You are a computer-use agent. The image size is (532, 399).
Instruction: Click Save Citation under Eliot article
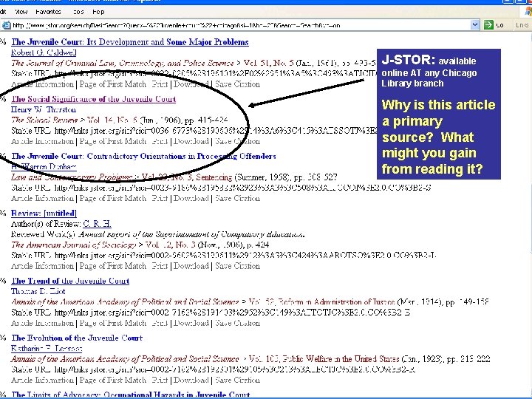pos(237,323)
